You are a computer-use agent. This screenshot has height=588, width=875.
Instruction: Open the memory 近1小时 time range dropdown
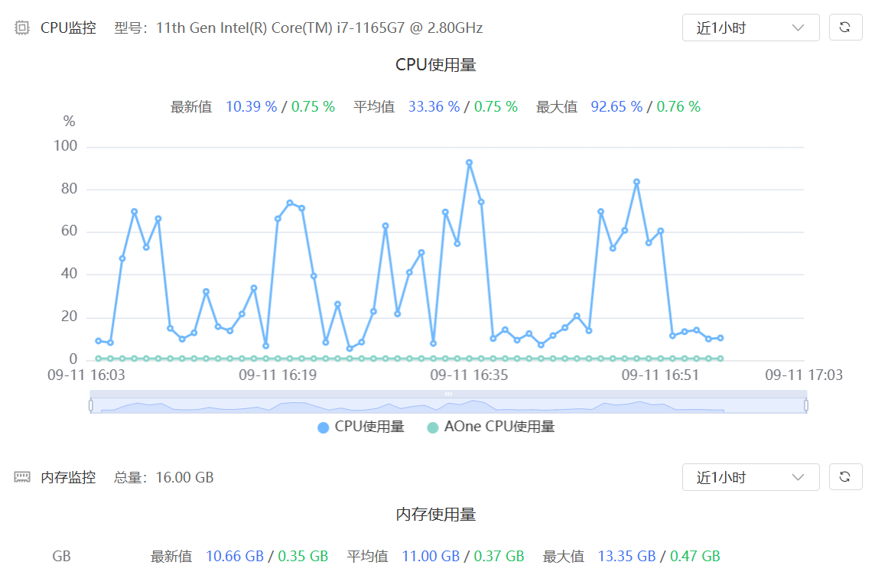pos(750,478)
